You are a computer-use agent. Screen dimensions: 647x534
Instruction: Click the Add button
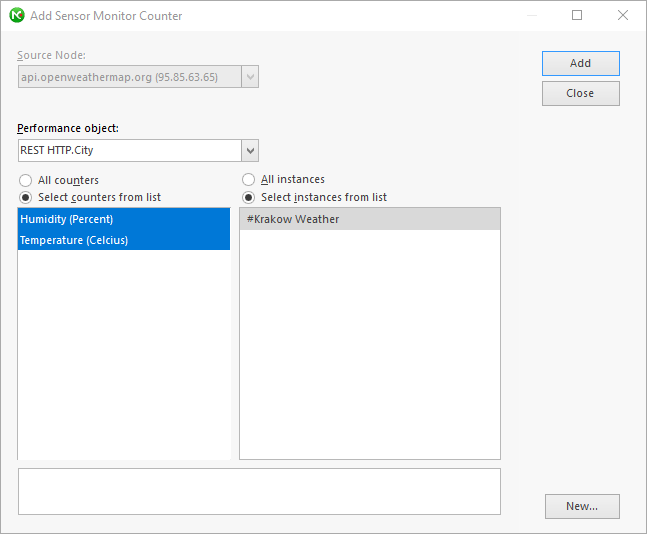pos(581,63)
